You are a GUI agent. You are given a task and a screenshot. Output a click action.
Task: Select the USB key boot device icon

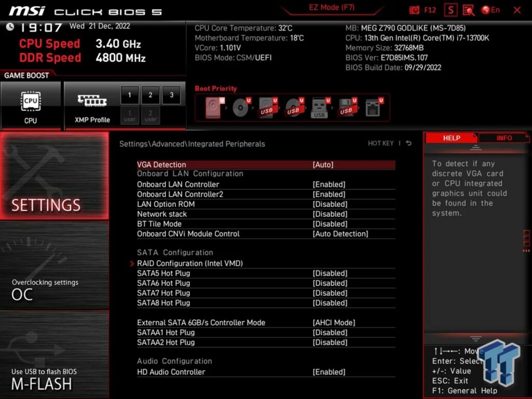click(321, 107)
